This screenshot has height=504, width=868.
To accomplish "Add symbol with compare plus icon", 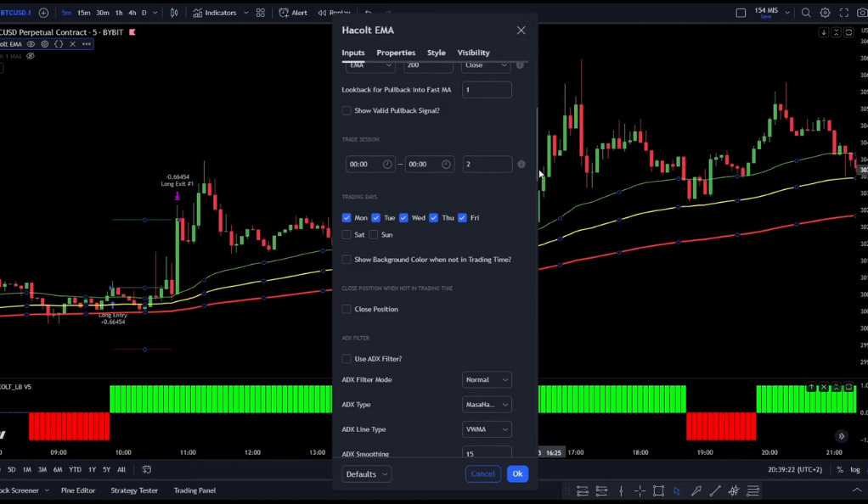I will 43,13.
